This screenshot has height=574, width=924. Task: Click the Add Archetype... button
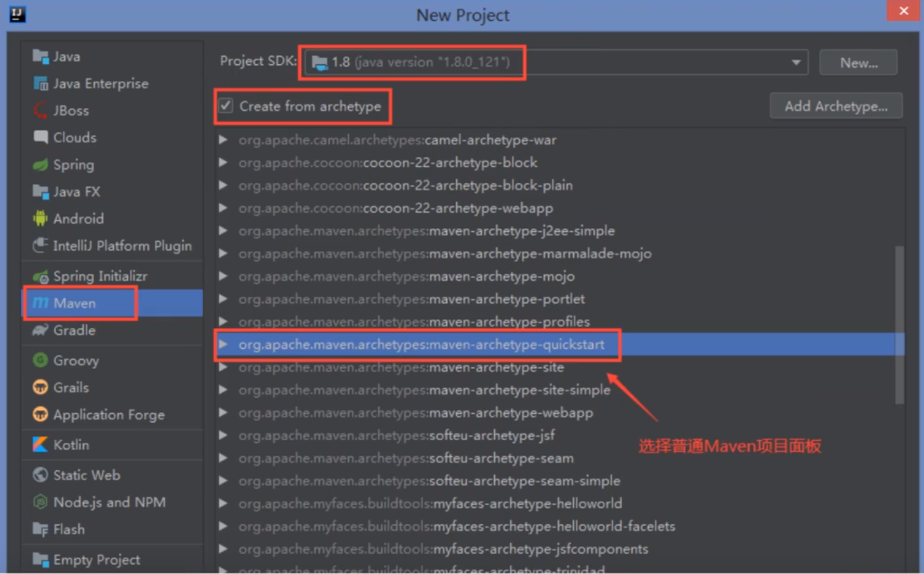coord(836,106)
